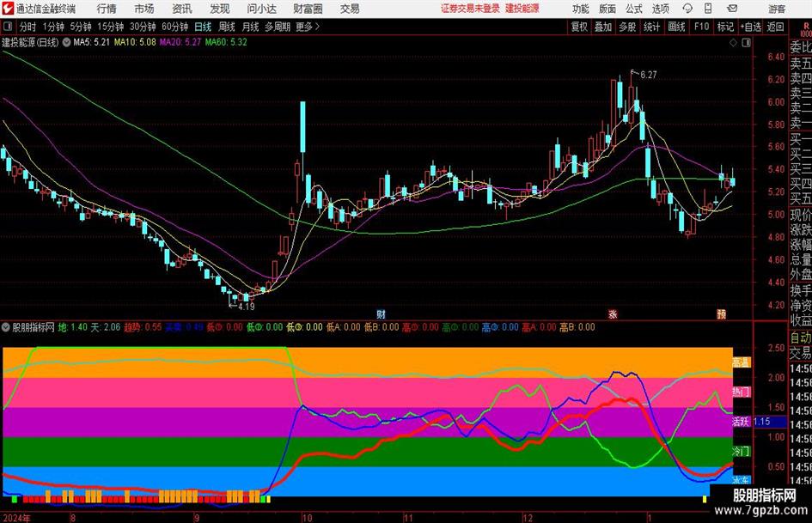This screenshot has height=523, width=812.
Task: Add stock via +自选 button
Action: [x=751, y=27]
